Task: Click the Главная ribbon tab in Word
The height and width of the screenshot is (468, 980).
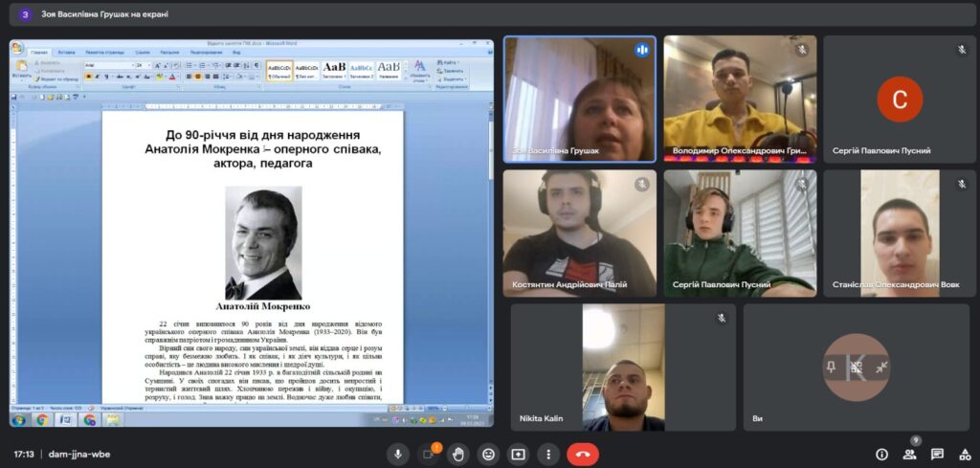Action: click(x=39, y=53)
